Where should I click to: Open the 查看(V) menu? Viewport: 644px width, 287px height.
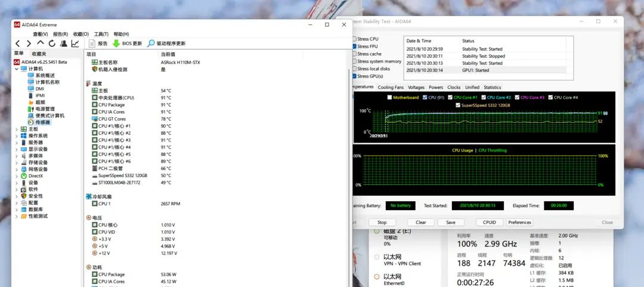[x=41, y=34]
